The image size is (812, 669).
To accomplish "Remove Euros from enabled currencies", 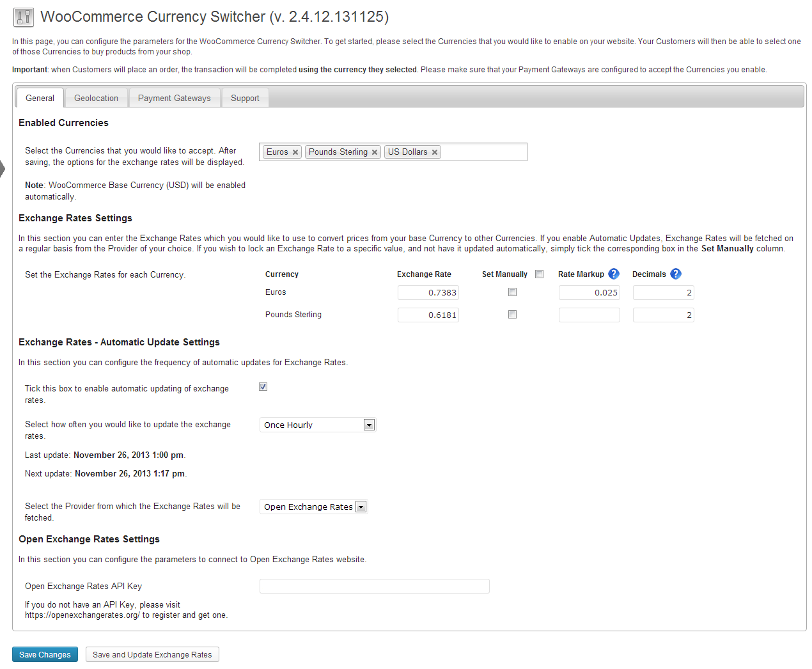I will click(x=295, y=152).
